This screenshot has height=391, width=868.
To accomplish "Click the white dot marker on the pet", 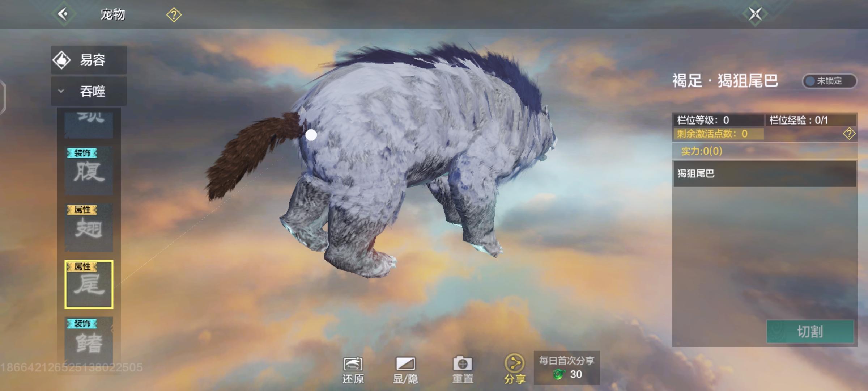I will 311,135.
